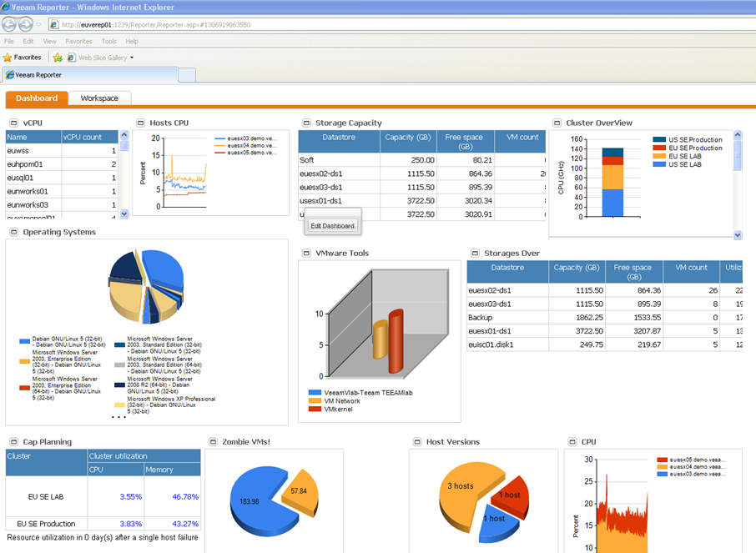The height and width of the screenshot is (553, 756).
Task: Switch to the Dashboard tab
Action: pyautogui.click(x=37, y=98)
